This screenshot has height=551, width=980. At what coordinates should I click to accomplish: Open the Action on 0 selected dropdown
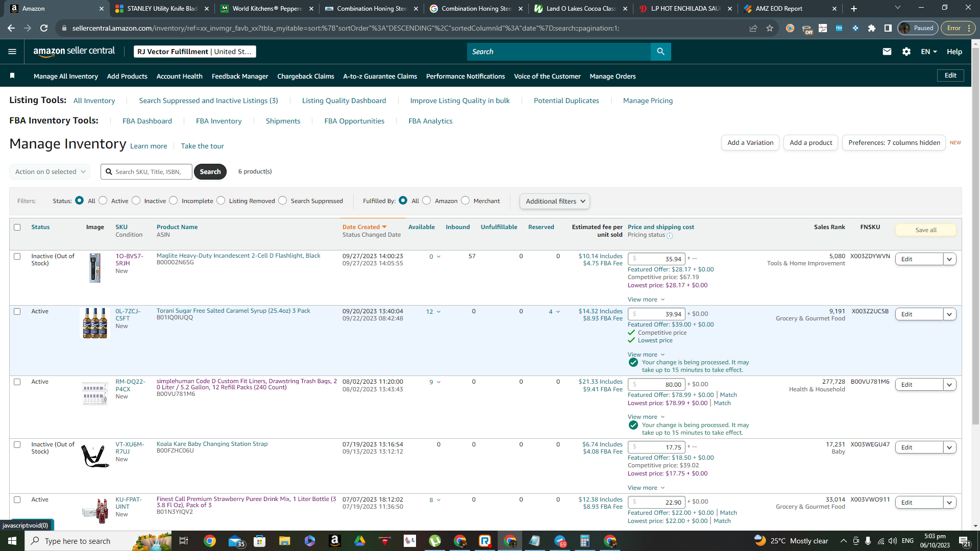click(x=50, y=171)
